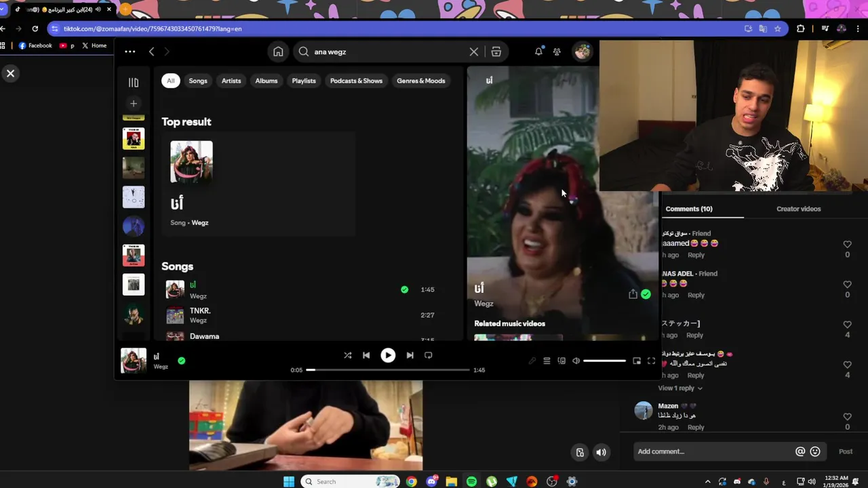Open the Spotify queue icon
Image resolution: width=868 pixels, height=488 pixels.
[x=547, y=361]
